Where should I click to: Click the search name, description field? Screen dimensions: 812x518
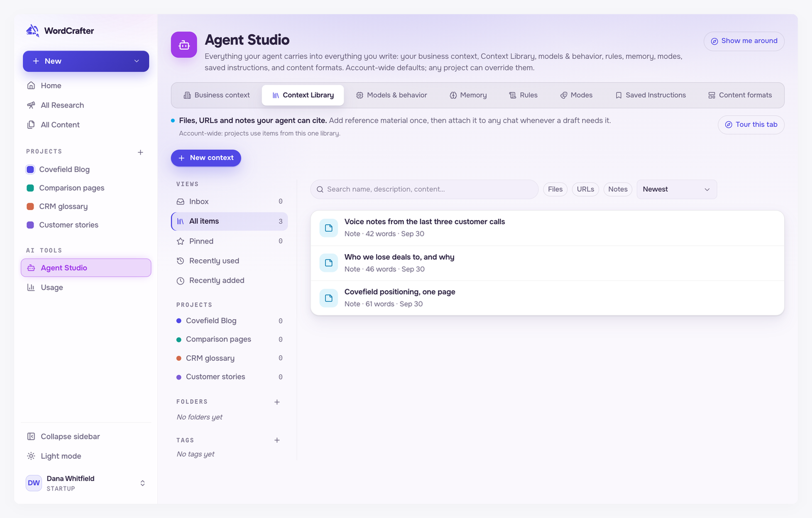[424, 189]
